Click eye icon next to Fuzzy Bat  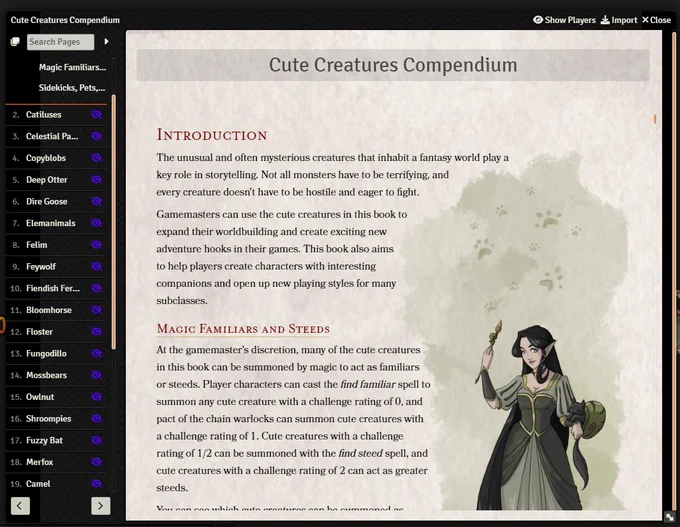[96, 440]
